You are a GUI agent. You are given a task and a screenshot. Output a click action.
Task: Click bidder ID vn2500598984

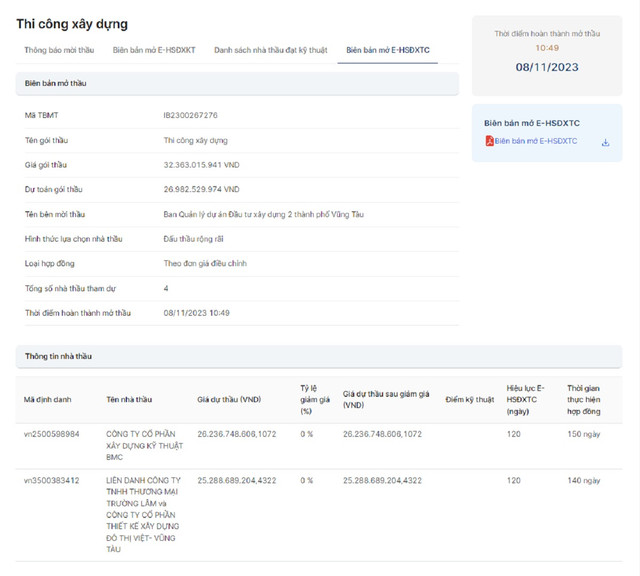(53, 434)
